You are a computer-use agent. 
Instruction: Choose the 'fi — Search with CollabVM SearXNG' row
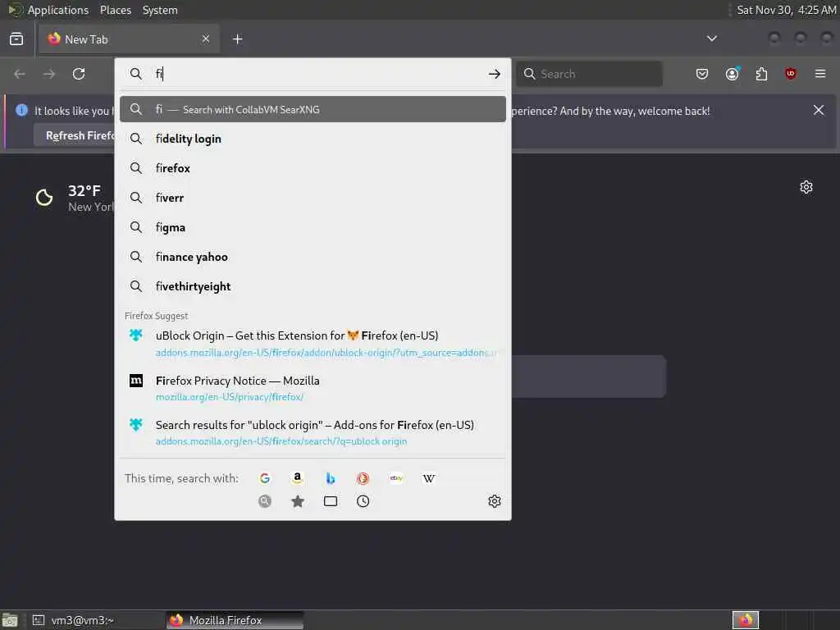313,109
